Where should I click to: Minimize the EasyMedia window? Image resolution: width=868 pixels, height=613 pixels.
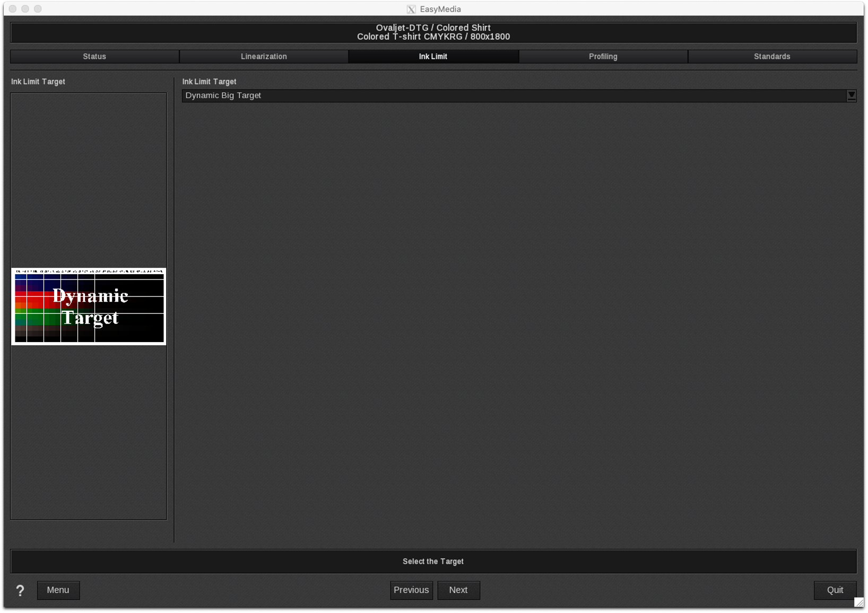coord(25,9)
